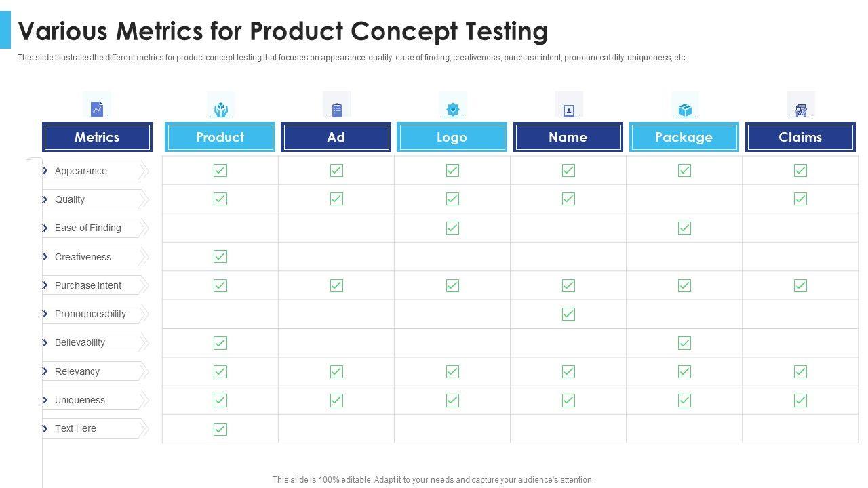The width and height of the screenshot is (868, 488).
Task: Toggle the Appearance checkbox under Product
Action: 220,171
